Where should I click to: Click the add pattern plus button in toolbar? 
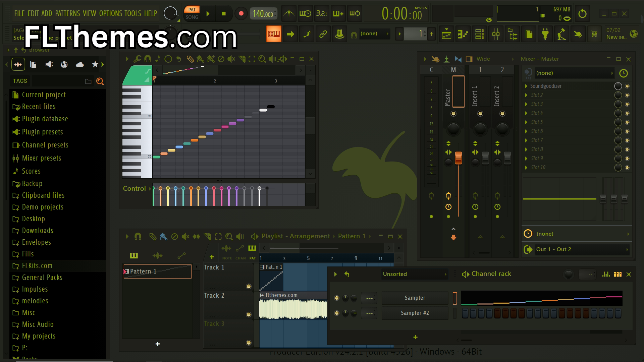431,34
